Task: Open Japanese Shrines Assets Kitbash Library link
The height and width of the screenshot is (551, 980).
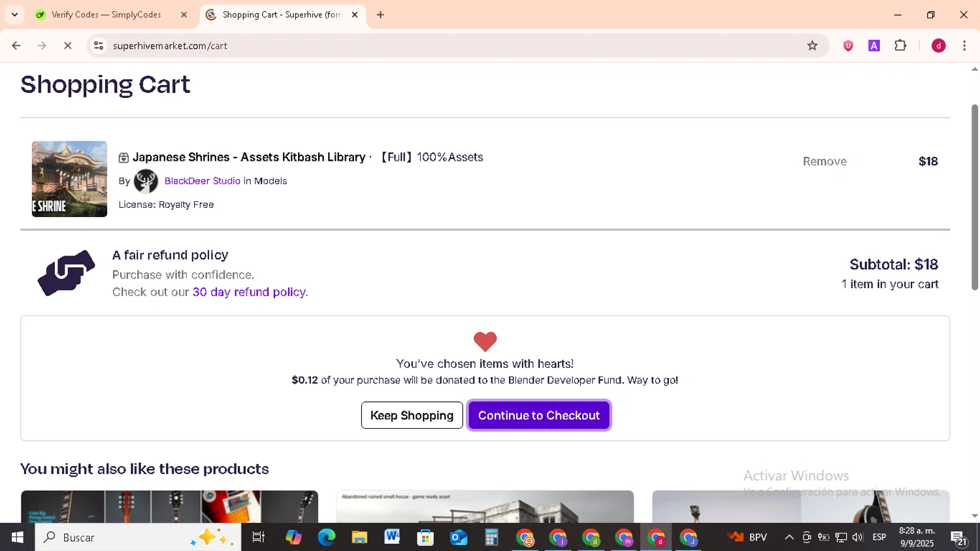Action: (248, 158)
